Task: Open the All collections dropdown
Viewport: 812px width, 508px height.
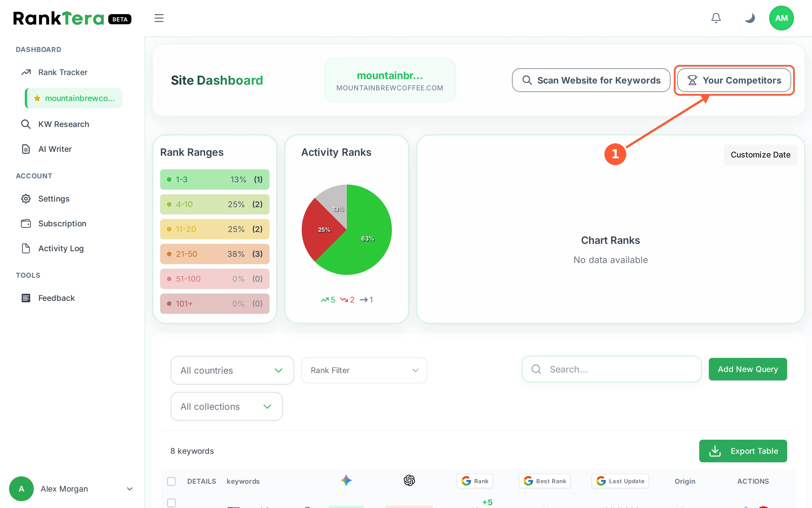Action: (226, 406)
